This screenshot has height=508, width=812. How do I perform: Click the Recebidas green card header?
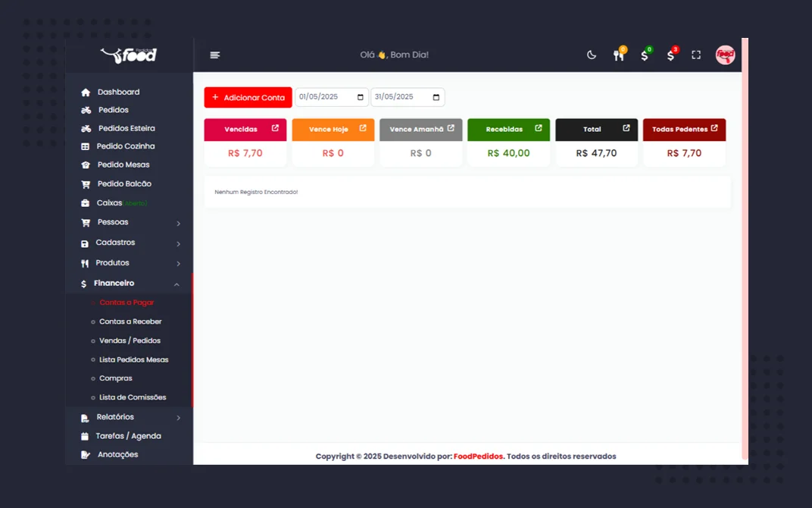pos(508,130)
